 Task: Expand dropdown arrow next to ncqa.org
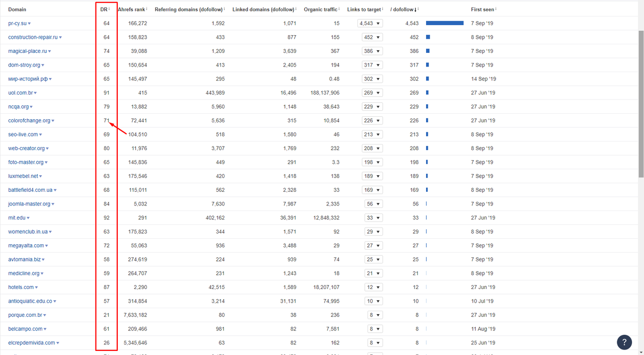(32, 107)
